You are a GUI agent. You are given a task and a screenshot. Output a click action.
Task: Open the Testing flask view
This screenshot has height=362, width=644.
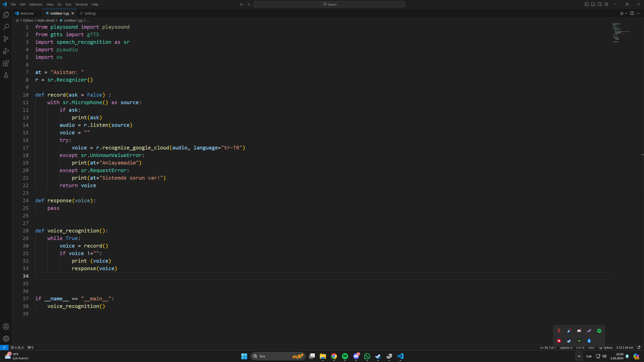pyautogui.click(x=6, y=75)
